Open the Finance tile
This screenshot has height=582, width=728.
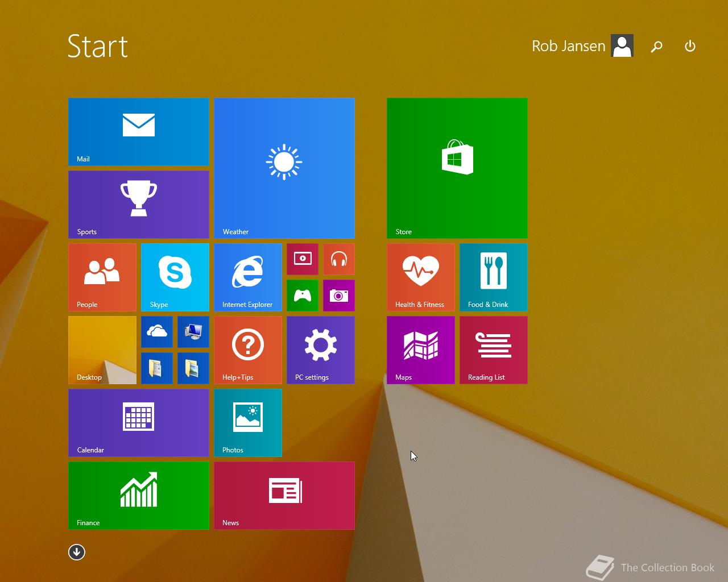[x=139, y=496]
